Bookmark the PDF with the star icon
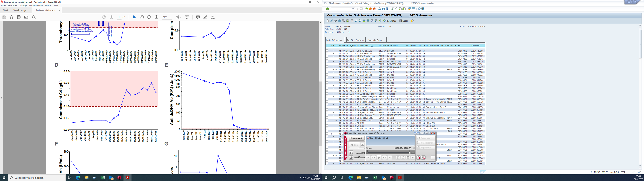This screenshot has height=181, width=644. pos(11,17)
